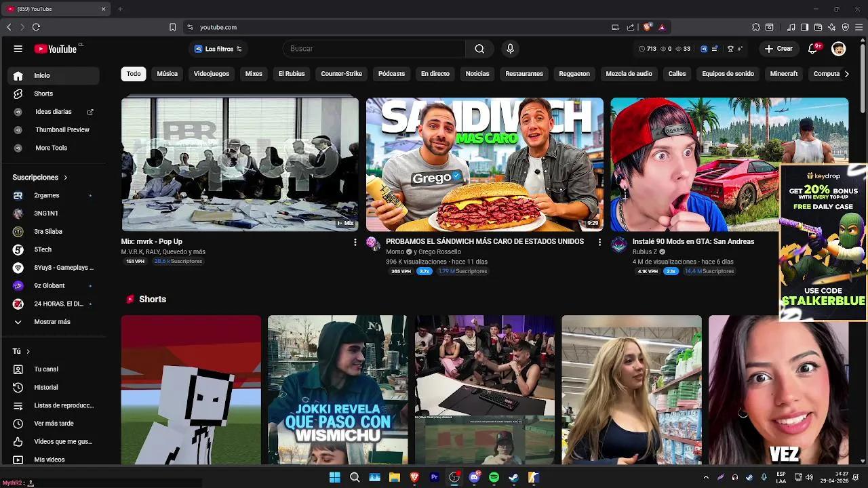Screen dimensions: 868x488
Task: Open the Windows Start menu
Action: coord(334,478)
